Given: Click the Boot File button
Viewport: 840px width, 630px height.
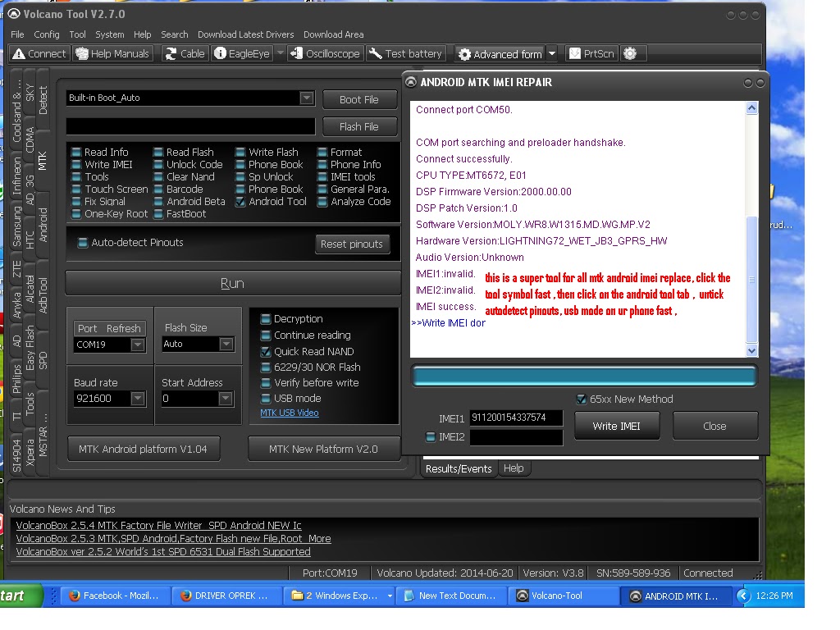Looking at the screenshot, I should [x=359, y=99].
